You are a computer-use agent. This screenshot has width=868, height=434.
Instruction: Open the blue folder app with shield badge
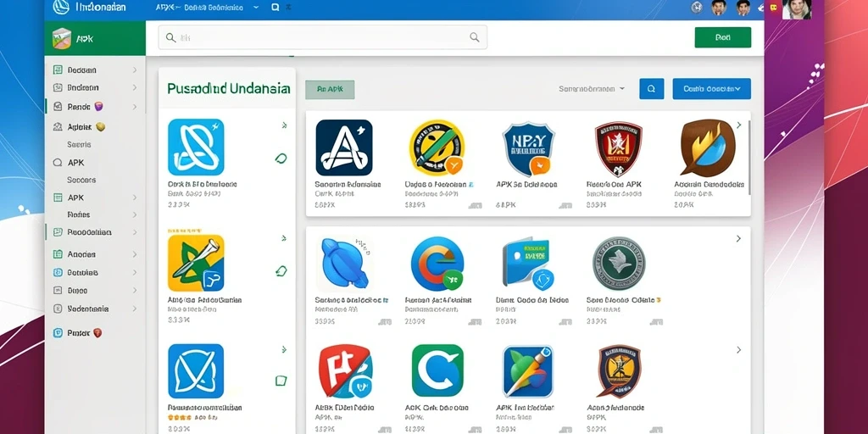[x=526, y=264]
